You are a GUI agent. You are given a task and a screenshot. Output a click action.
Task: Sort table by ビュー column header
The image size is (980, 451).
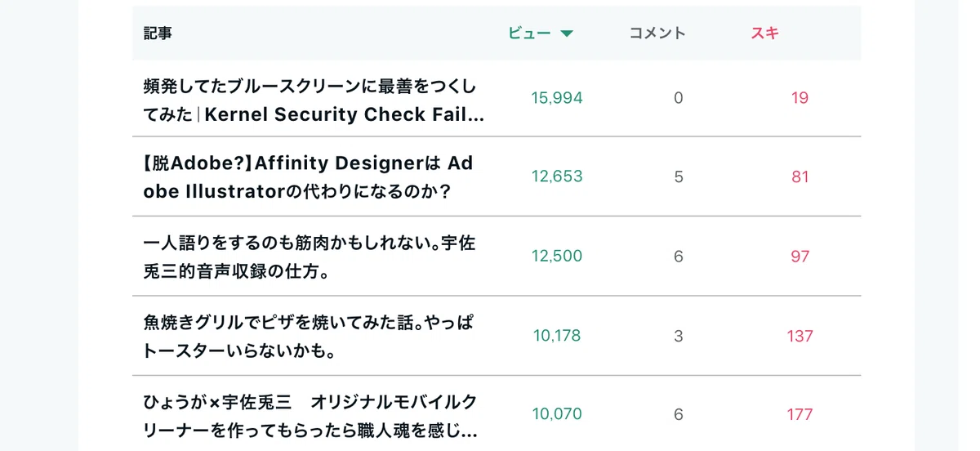541,33
